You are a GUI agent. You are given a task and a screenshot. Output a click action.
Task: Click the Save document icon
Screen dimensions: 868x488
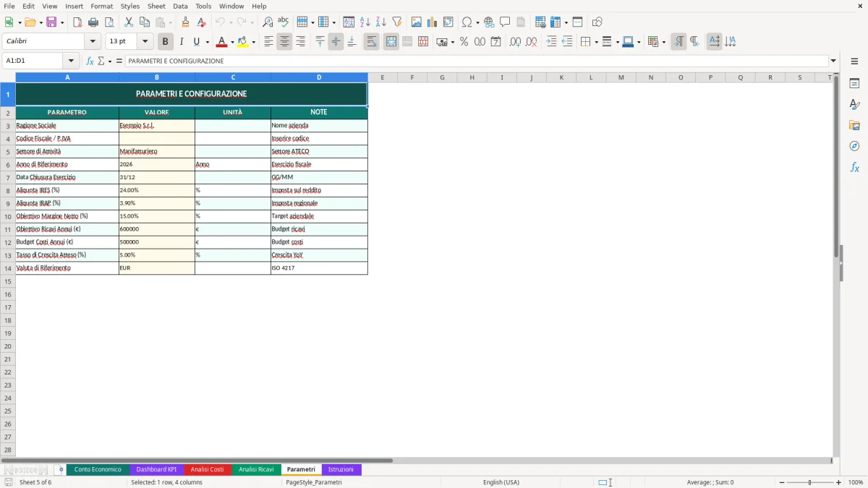[x=51, y=22]
